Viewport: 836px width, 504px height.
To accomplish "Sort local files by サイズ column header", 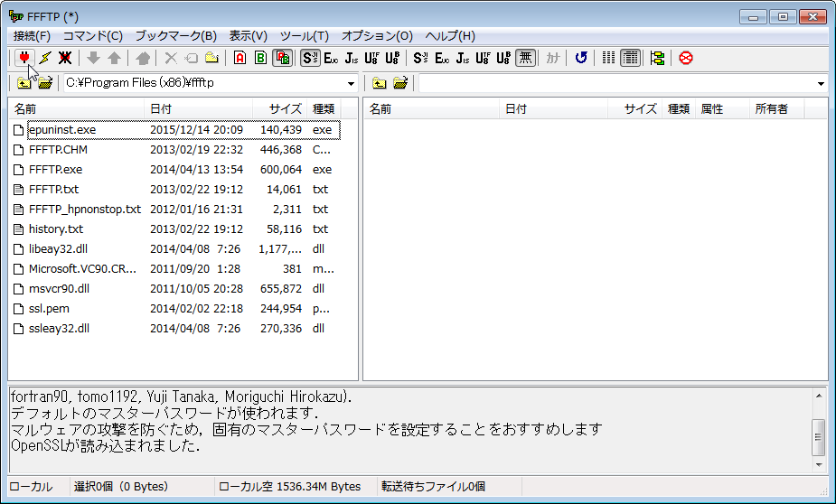I will pos(280,108).
